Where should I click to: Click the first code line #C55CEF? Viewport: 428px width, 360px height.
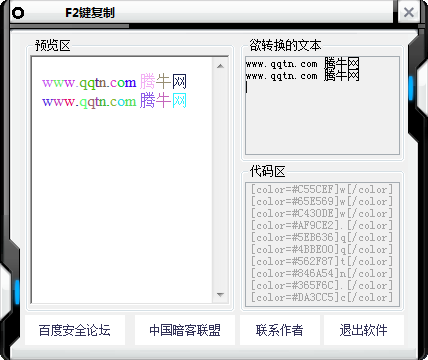pyautogui.click(x=322, y=189)
